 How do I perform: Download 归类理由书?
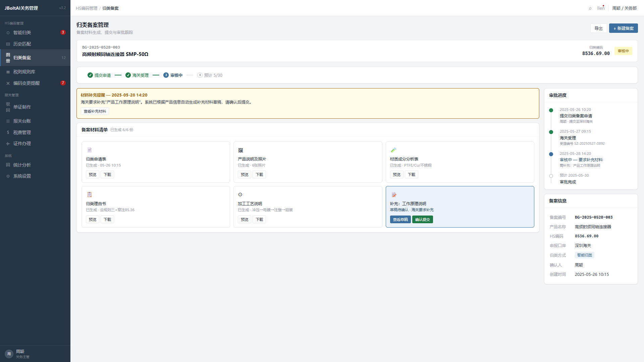point(107,220)
